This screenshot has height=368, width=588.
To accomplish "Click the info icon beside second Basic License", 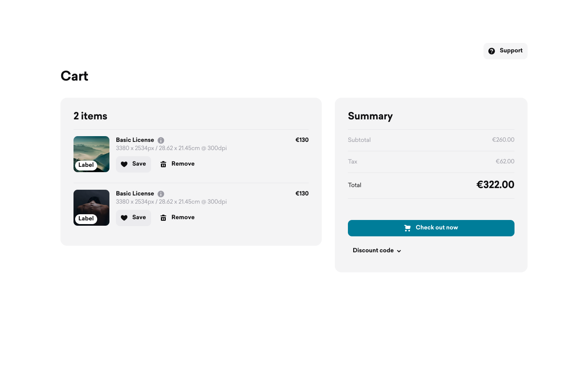I will [x=161, y=194].
